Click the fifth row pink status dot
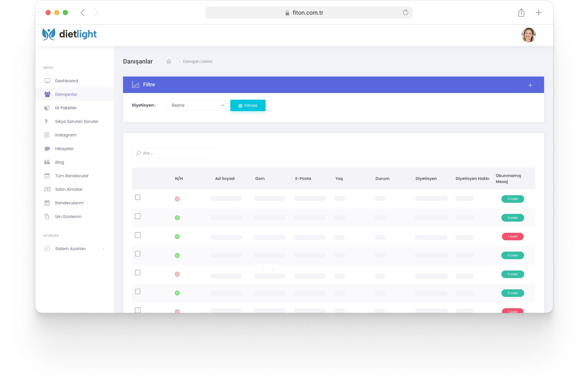Image resolution: width=588 pixels, height=391 pixels. click(x=177, y=274)
